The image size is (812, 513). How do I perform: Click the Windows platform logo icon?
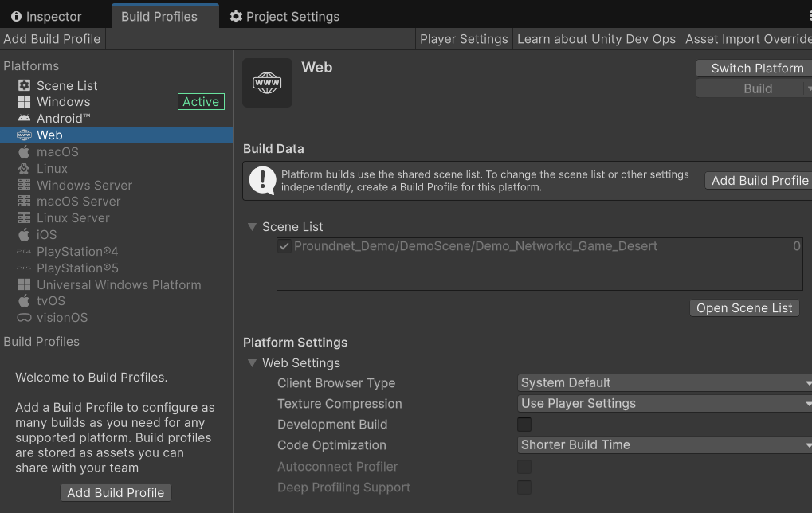tap(24, 102)
